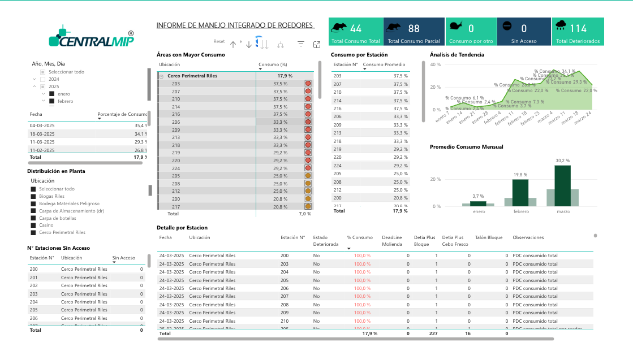Click the Reset button
The width and height of the screenshot is (633, 364).
219,41
